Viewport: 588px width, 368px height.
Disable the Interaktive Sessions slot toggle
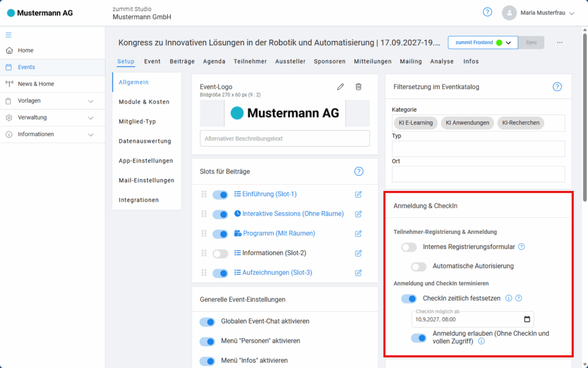(x=220, y=214)
